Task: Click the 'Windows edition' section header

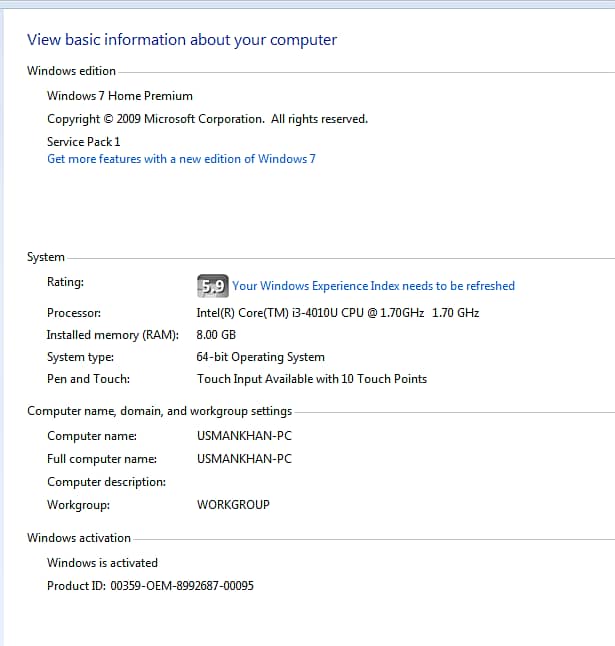Action: pos(71,71)
